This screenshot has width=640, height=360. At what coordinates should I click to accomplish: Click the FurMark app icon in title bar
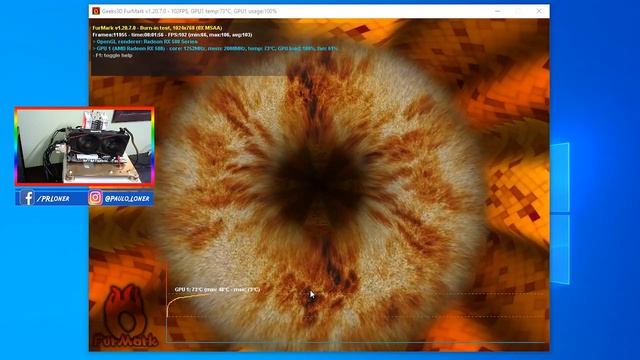click(x=96, y=11)
